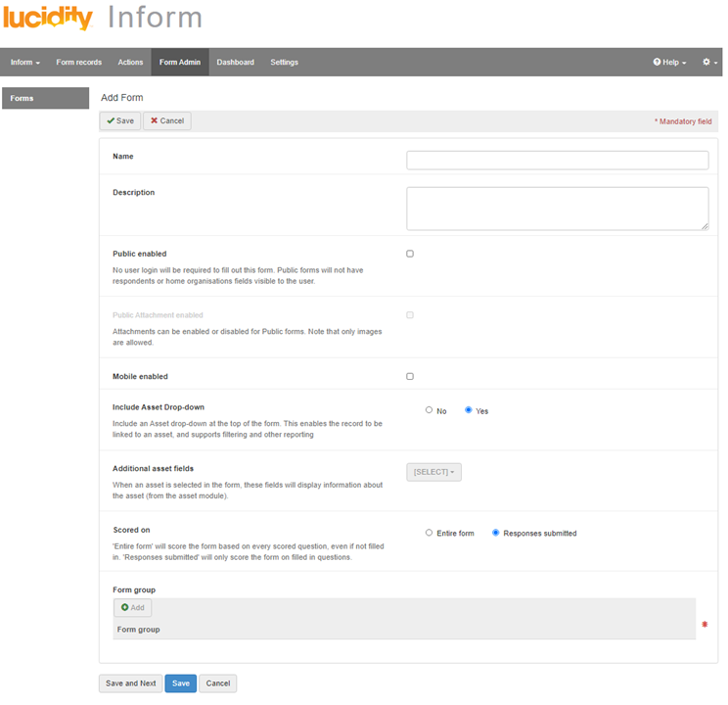Open Actions in the navigation bar
Image resolution: width=728 pixels, height=705 pixels.
130,62
